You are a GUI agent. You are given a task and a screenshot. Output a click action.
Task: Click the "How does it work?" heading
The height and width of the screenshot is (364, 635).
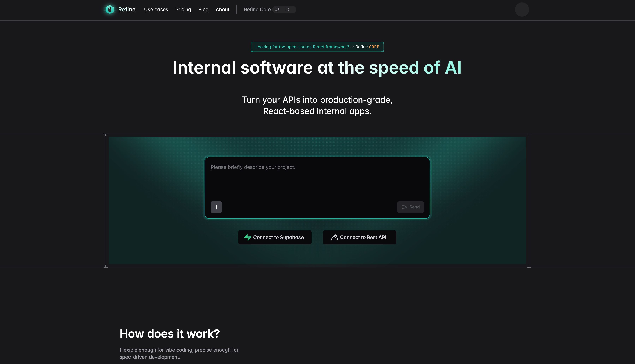tap(170, 333)
